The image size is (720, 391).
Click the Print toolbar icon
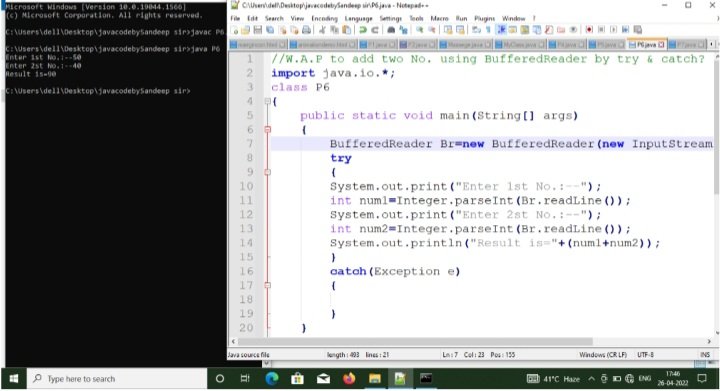coord(306,30)
